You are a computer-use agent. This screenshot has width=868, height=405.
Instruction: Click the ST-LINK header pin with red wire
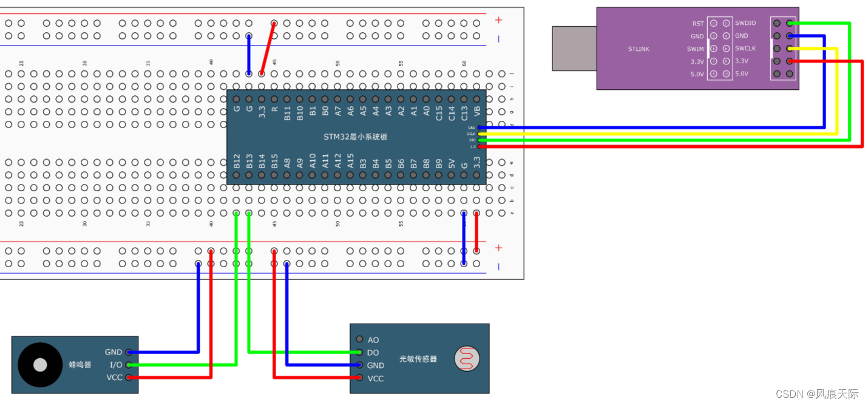click(x=789, y=61)
